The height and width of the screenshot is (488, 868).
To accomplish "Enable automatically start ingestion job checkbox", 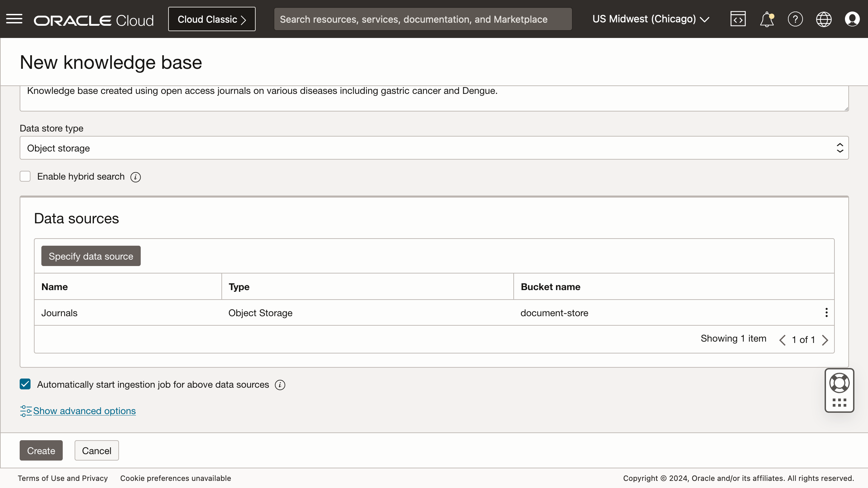I will tap(25, 384).
